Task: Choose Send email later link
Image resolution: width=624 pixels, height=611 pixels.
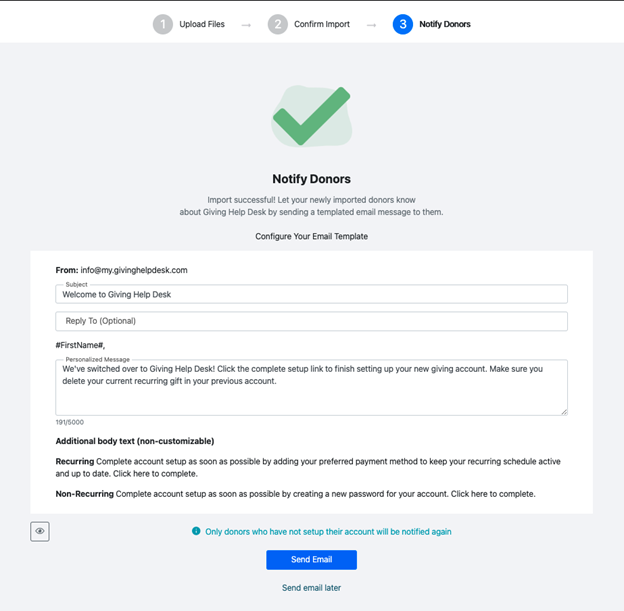Action: point(311,588)
